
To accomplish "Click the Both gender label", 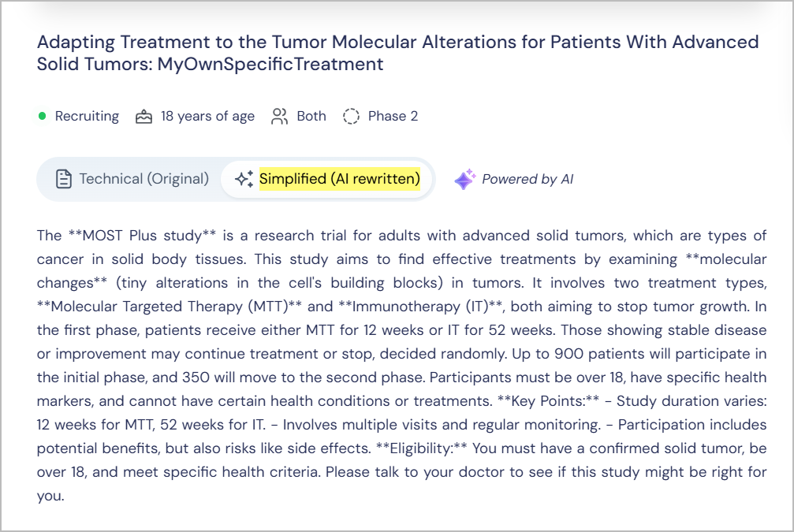I will [311, 117].
